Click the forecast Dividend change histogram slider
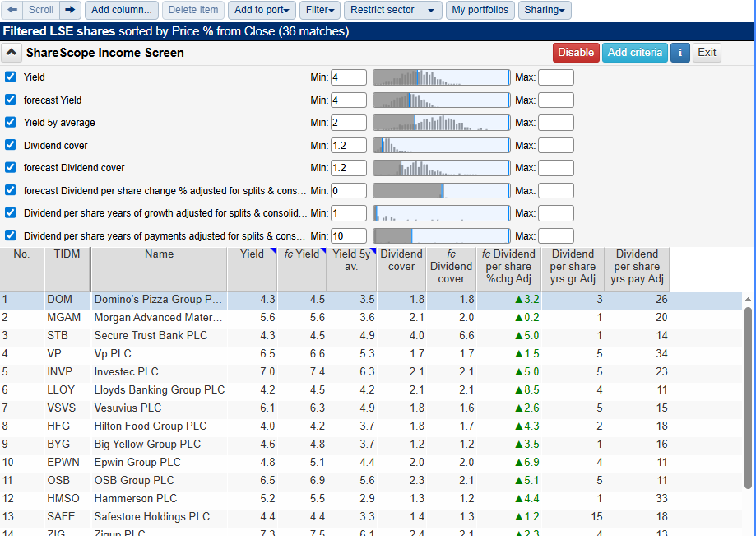 tap(442, 190)
